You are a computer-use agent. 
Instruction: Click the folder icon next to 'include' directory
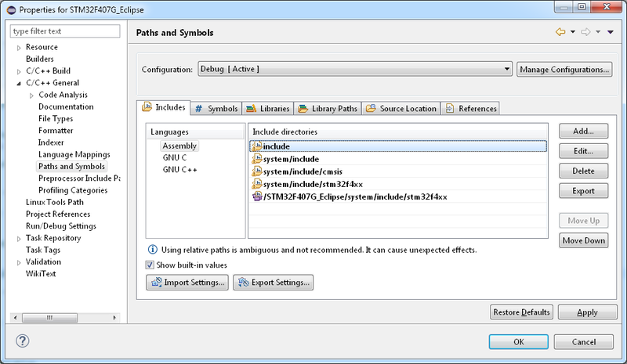pyautogui.click(x=256, y=146)
